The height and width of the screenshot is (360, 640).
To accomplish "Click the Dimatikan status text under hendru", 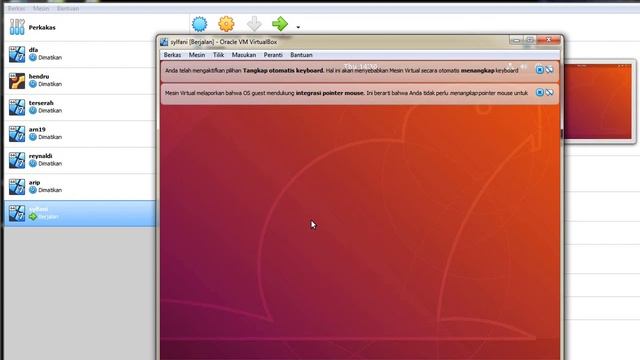I will click(50, 84).
